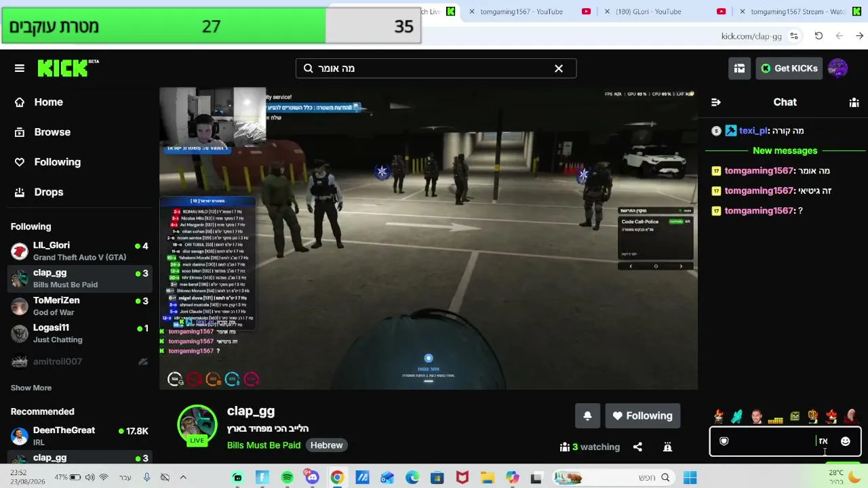Click the taskbar search box

pyautogui.click(x=615, y=478)
